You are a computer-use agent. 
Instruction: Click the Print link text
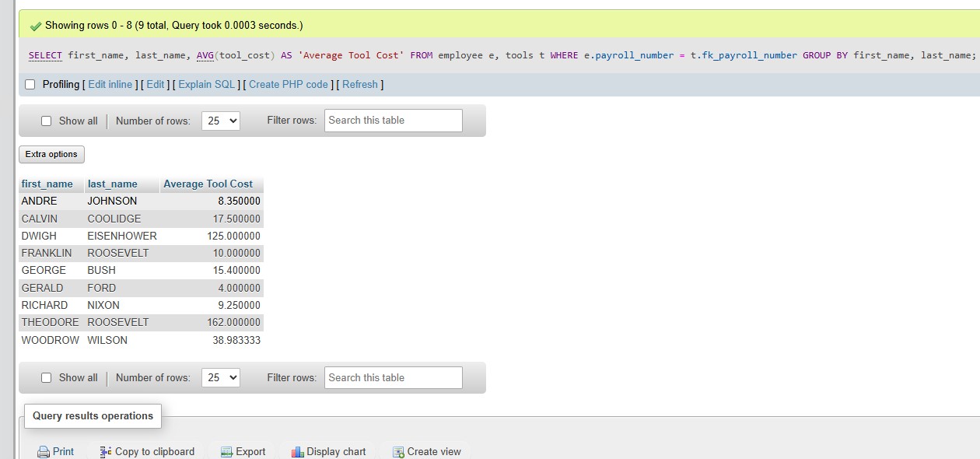pyautogui.click(x=63, y=451)
